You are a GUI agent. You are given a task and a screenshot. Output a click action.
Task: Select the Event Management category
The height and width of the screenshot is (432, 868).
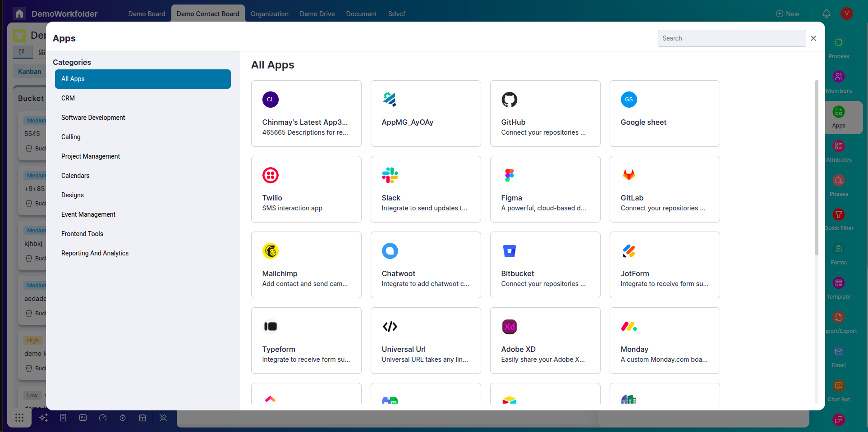point(143,214)
